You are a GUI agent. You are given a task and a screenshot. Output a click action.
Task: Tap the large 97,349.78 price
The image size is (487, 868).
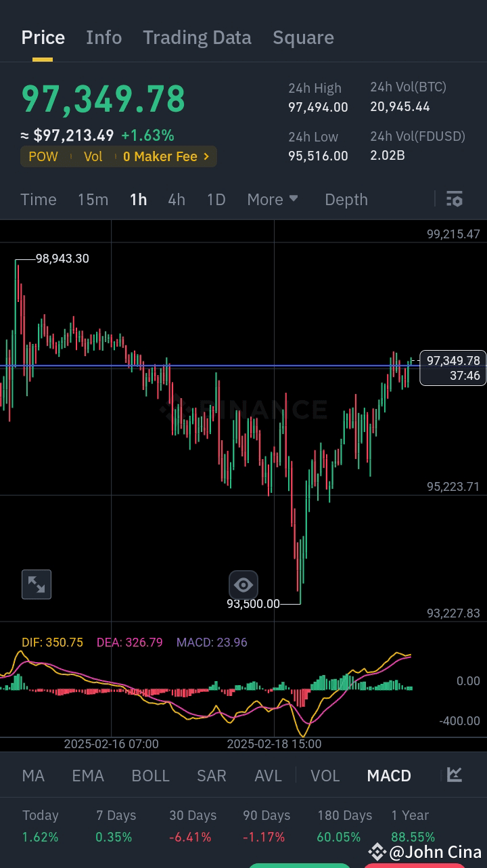(103, 99)
